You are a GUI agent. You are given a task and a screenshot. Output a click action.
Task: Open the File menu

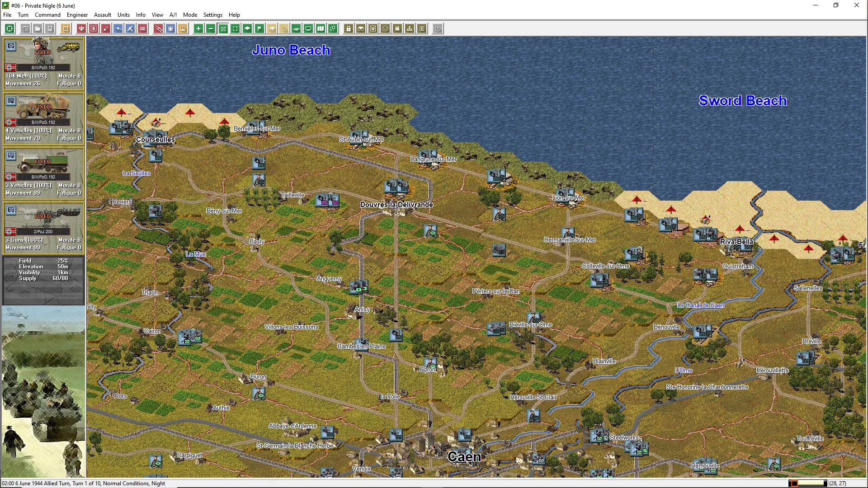7,15
